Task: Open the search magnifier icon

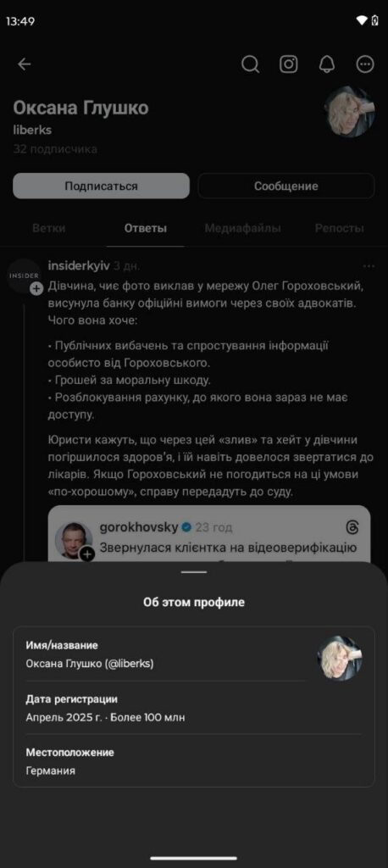Action: click(250, 64)
